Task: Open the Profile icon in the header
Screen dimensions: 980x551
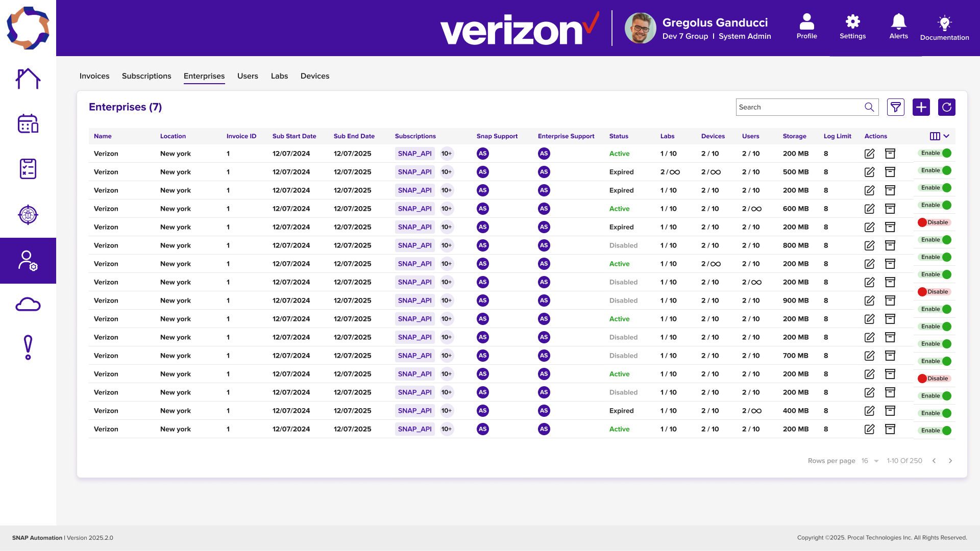Action: click(x=806, y=27)
